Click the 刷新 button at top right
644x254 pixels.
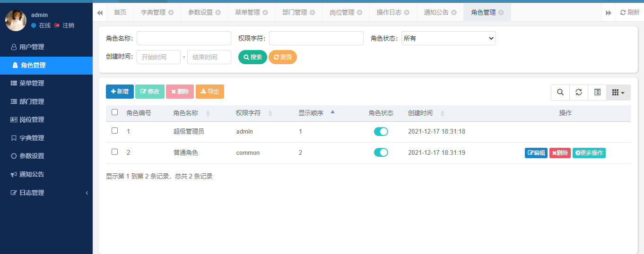pyautogui.click(x=630, y=13)
